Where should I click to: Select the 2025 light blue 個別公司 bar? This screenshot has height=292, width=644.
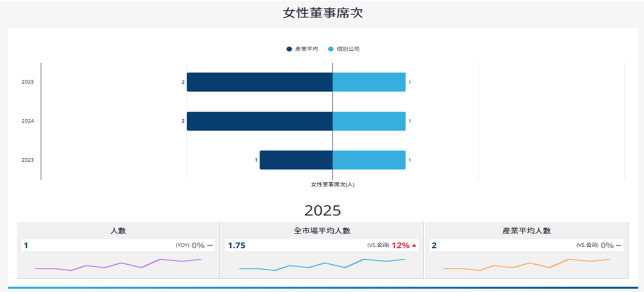pos(369,82)
